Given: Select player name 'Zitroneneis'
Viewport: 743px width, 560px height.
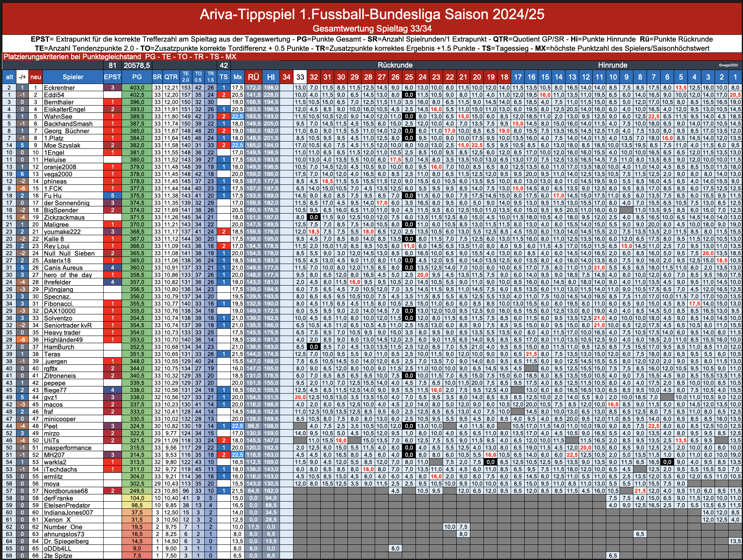Looking at the screenshot, I should coord(60,376).
